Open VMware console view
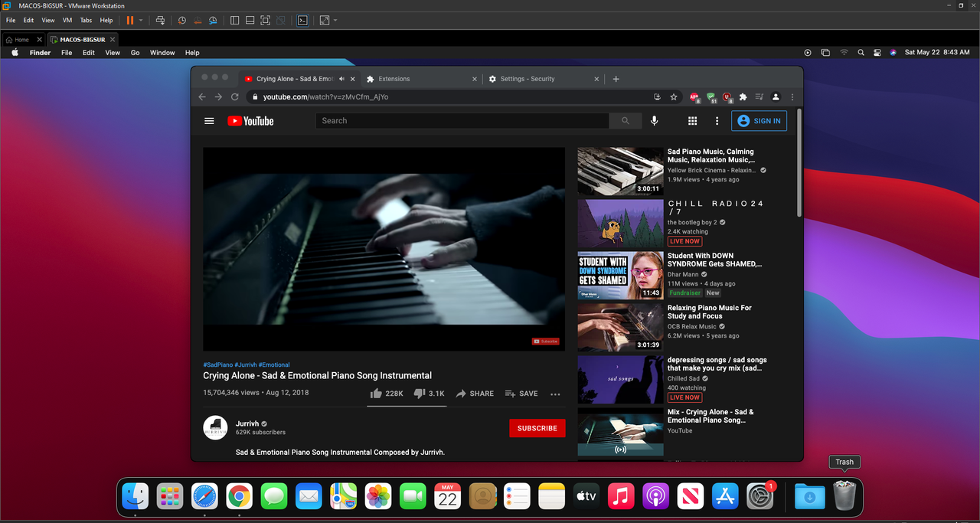This screenshot has height=523, width=980. click(302, 21)
